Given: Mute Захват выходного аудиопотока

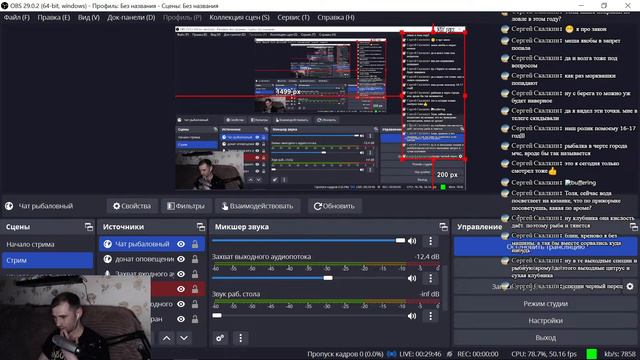Looking at the screenshot, I should pyautogui.click(x=412, y=278).
